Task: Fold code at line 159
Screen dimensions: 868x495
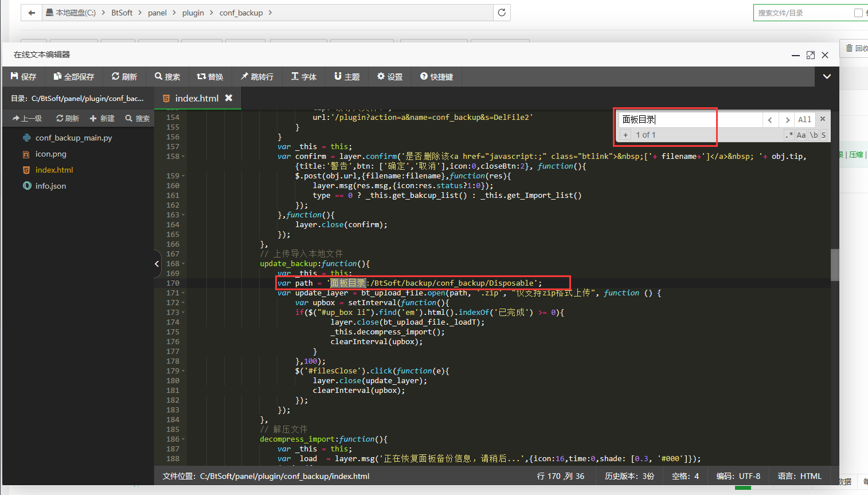Action: pyautogui.click(x=183, y=176)
